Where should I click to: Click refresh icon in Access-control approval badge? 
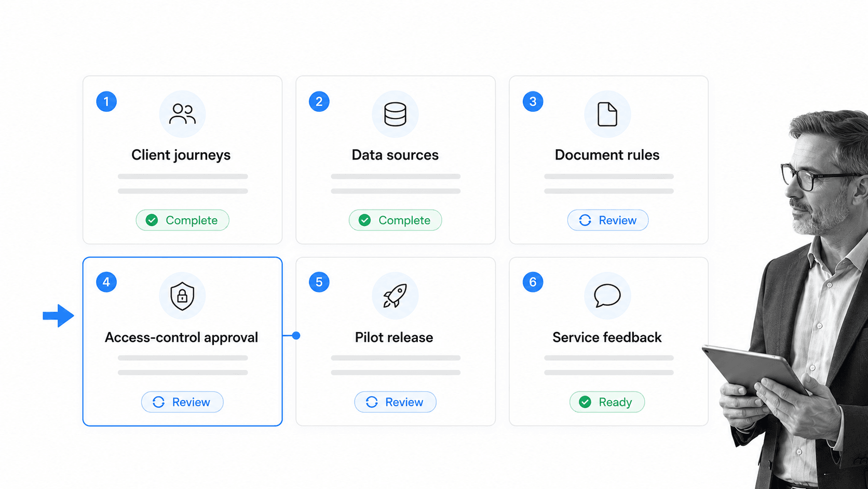(x=159, y=402)
